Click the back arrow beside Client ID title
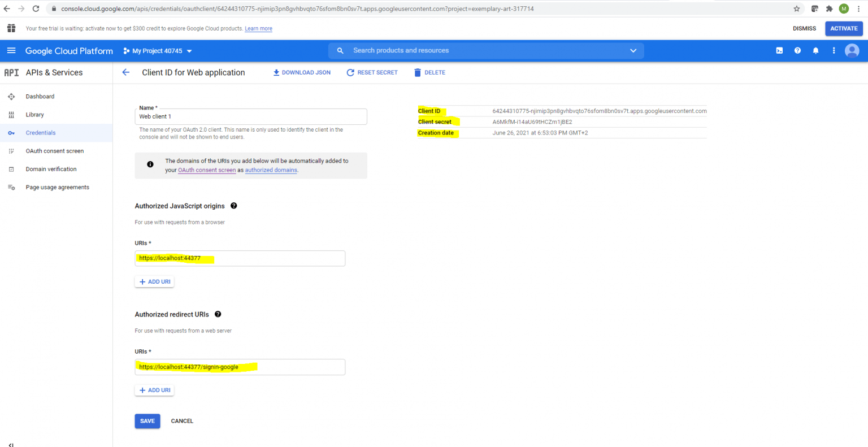 126,72
